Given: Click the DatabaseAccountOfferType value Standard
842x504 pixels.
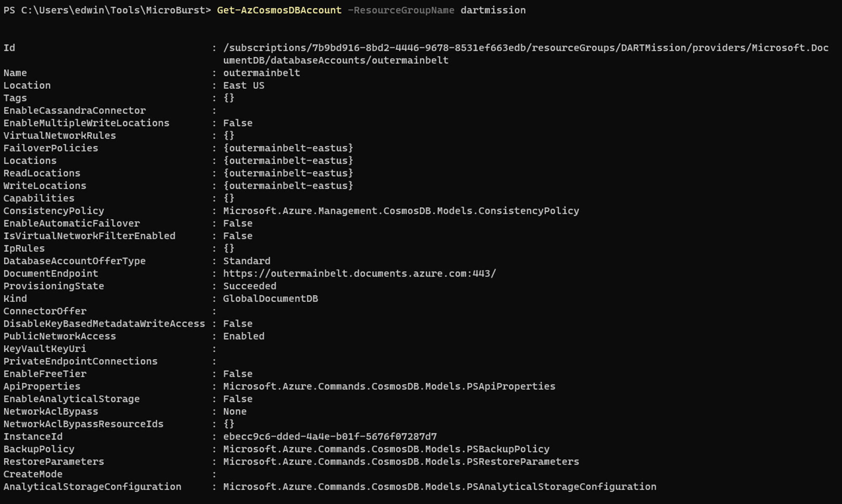Looking at the screenshot, I should point(246,261).
